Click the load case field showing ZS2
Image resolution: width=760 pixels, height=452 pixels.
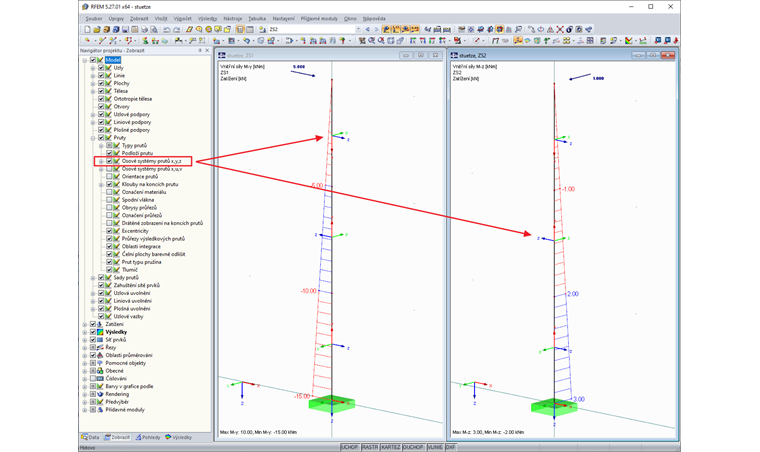[x=311, y=30]
